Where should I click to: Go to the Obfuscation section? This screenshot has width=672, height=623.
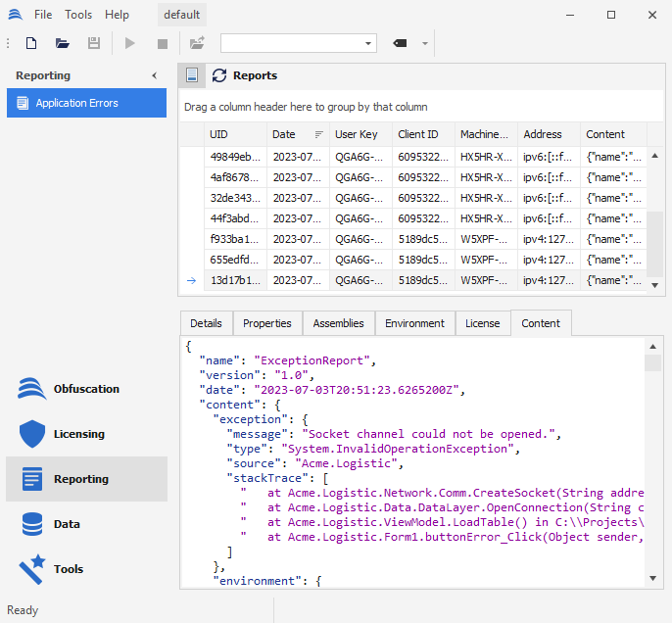(x=86, y=389)
